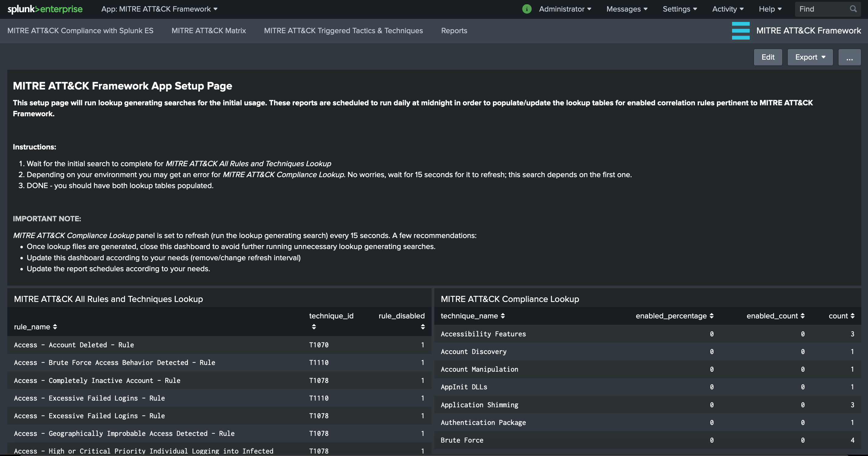Click the more options ellipsis button
This screenshot has width=868, height=456.
849,57
